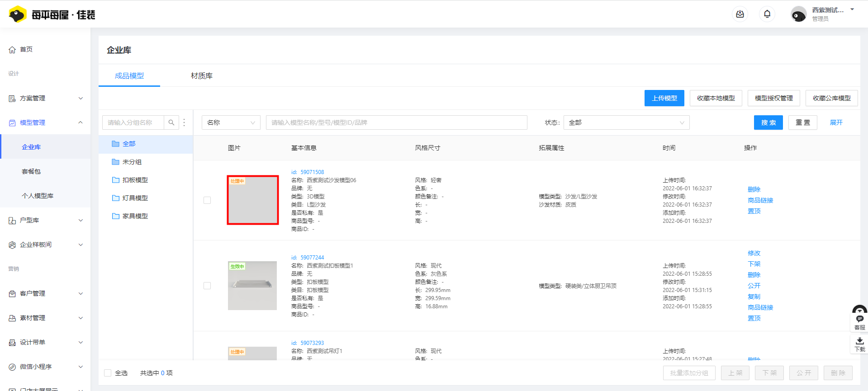Click the 重置 button
Viewport: 868px width, 391px height.
click(x=803, y=122)
